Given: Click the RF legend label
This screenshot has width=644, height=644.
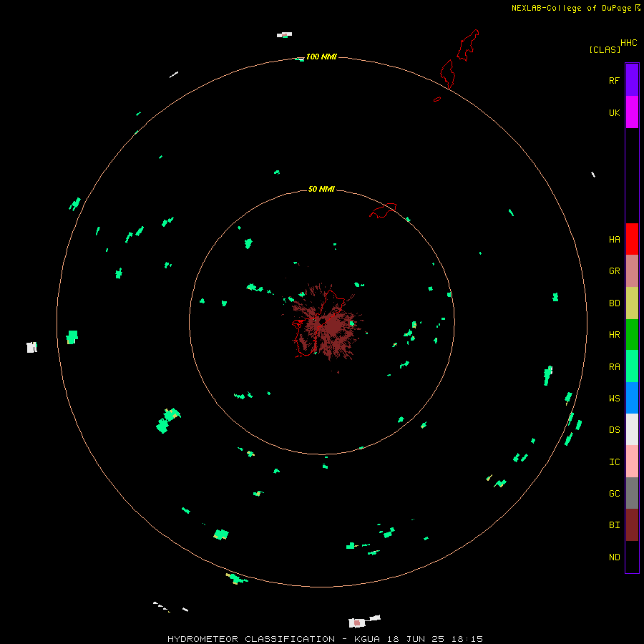Looking at the screenshot, I should (x=614, y=80).
